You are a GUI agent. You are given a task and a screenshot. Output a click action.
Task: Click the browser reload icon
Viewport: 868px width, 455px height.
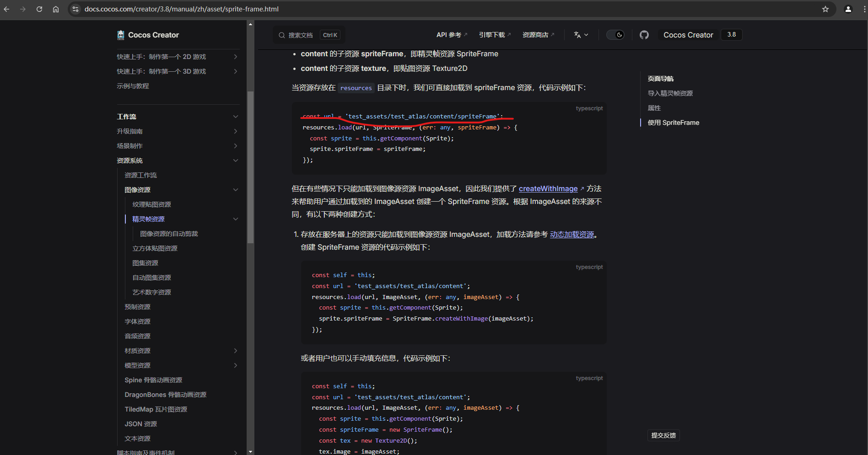tap(39, 9)
